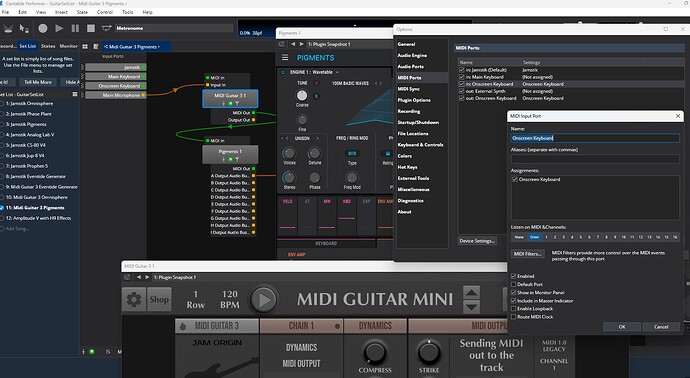Open the Insert menu
Screen dimensions: 690x378
point(61,12)
